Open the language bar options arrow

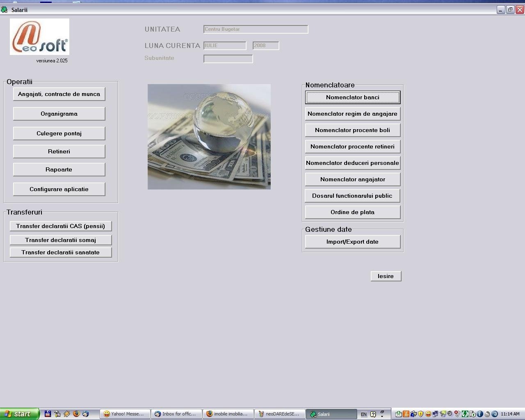tap(382, 416)
